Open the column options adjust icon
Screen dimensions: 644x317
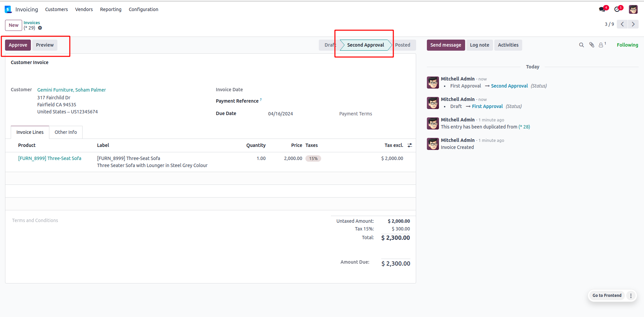coord(410,145)
